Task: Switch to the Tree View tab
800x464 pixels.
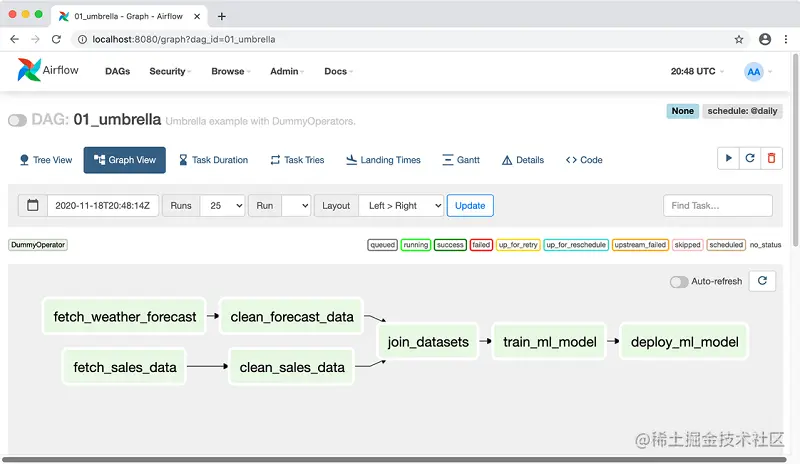Action: click(45, 160)
